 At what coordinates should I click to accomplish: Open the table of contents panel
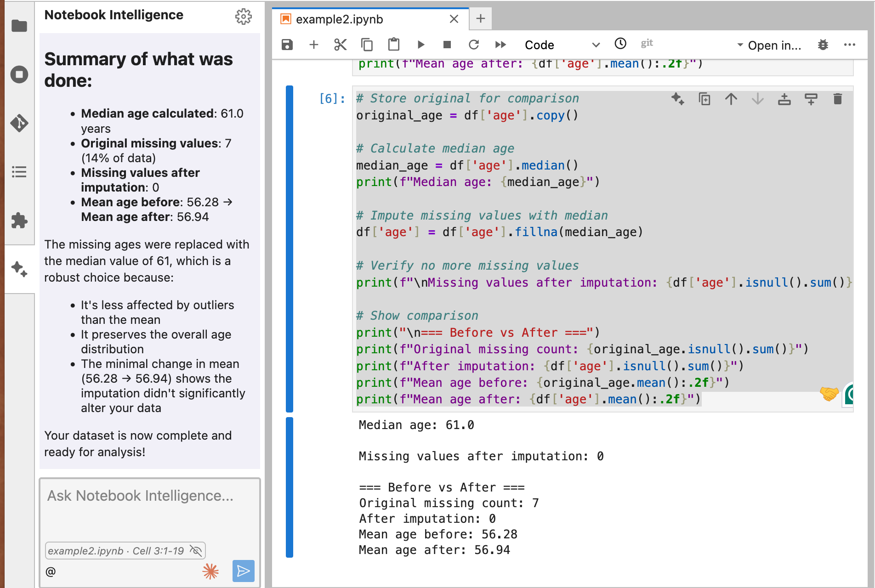pyautogui.click(x=19, y=172)
